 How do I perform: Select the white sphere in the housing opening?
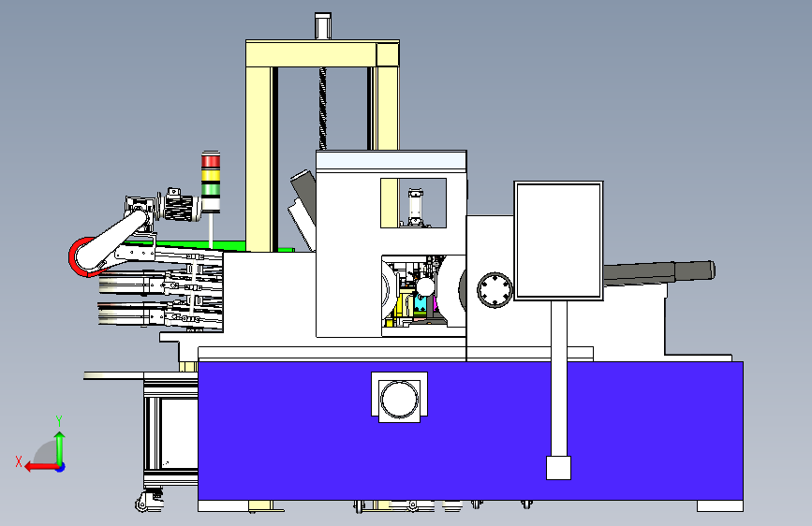425,286
